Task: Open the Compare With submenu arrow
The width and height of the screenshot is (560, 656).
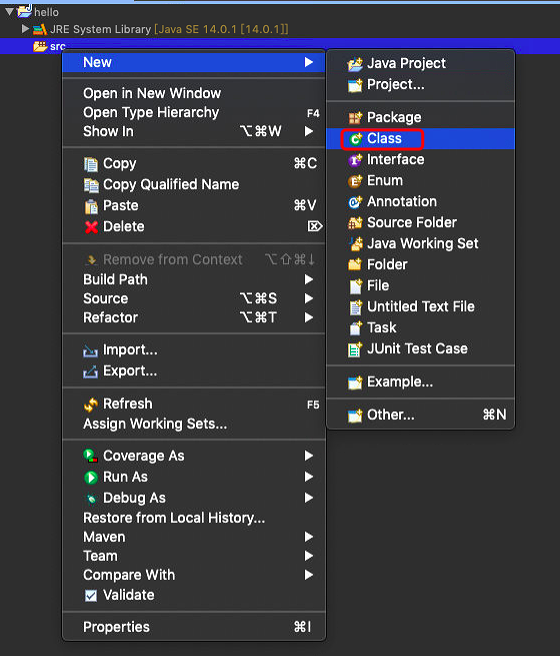Action: point(309,575)
